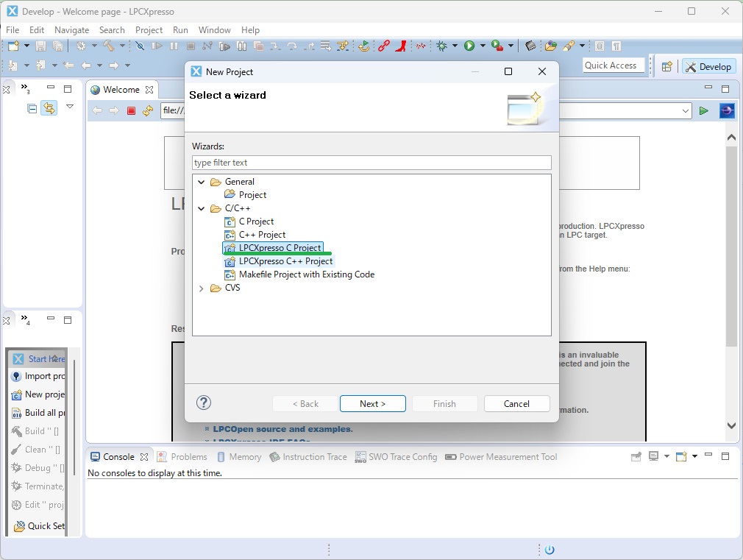Open the Navigate menu
The image size is (743, 560).
71,30
